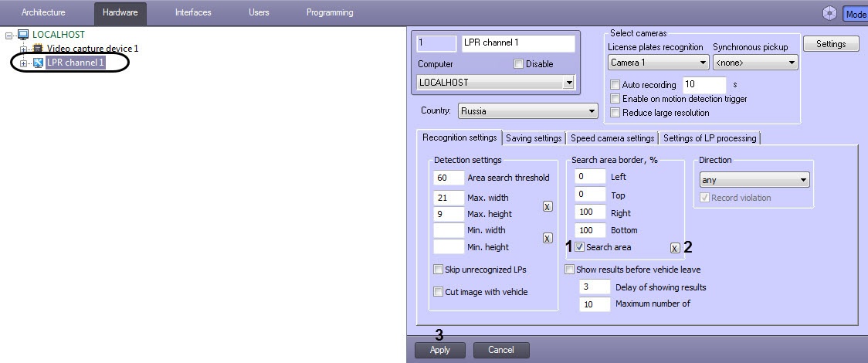Open License plates recognition camera dropdown
This screenshot has height=363, width=868.
(658, 63)
